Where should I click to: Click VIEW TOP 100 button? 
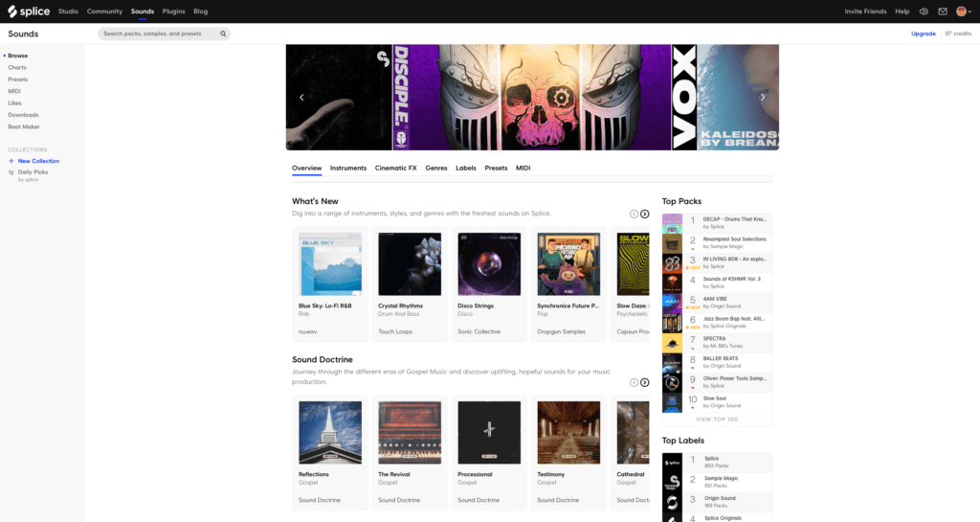[717, 420]
